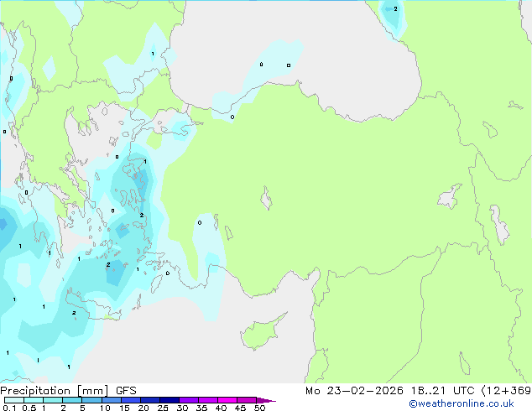The height and width of the screenshot is (411, 532).
Task: Click the weatheronline.co.uk copyright link
Action: pos(461,403)
